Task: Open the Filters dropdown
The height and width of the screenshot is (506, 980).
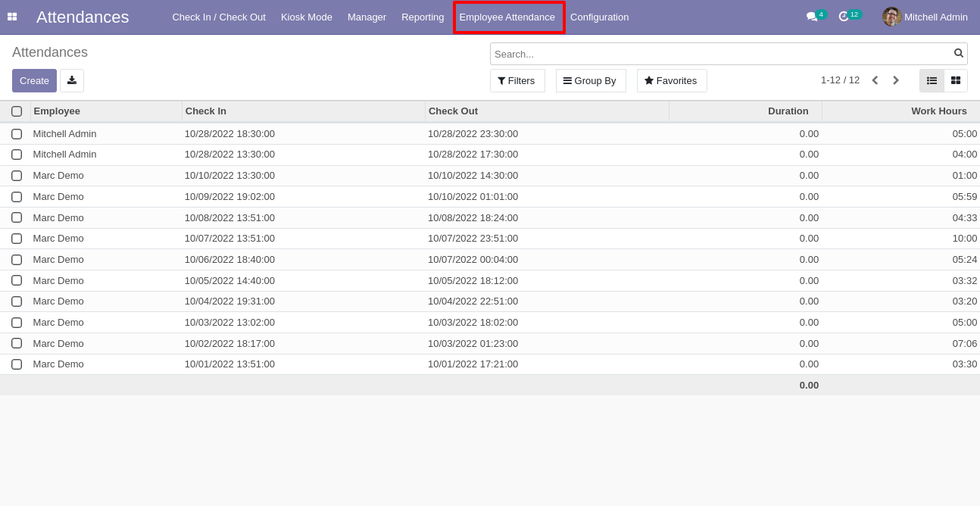Action: 517,80
